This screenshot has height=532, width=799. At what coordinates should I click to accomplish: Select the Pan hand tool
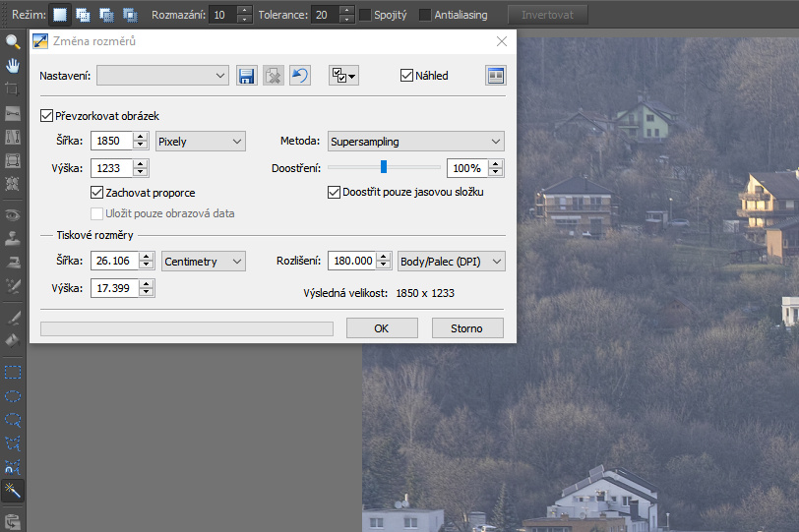[13, 66]
